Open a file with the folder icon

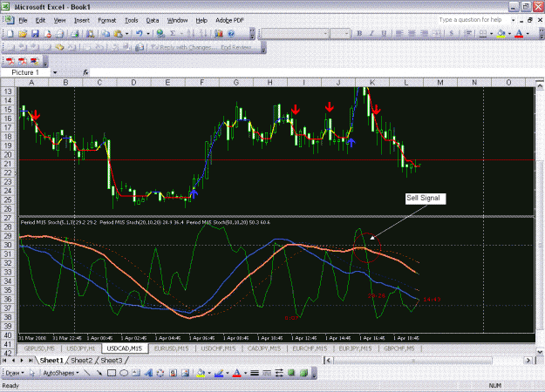pyautogui.click(x=23, y=34)
